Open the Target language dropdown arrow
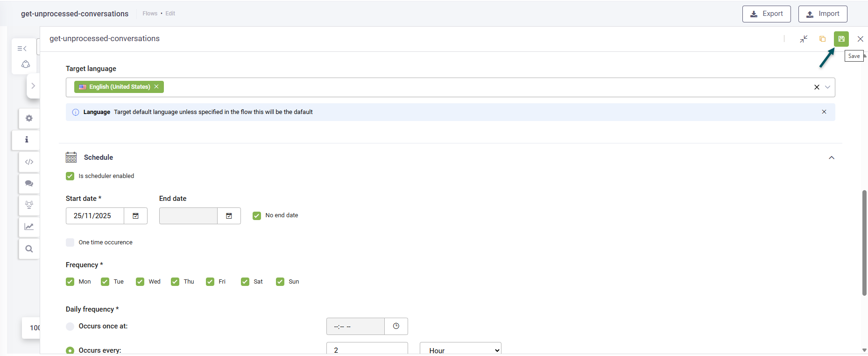This screenshot has width=868, height=356. point(827,87)
